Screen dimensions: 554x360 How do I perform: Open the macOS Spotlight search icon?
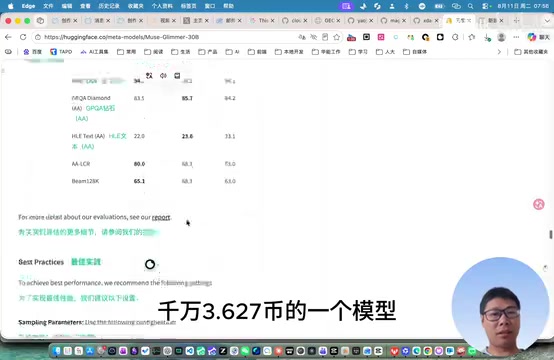470,6
